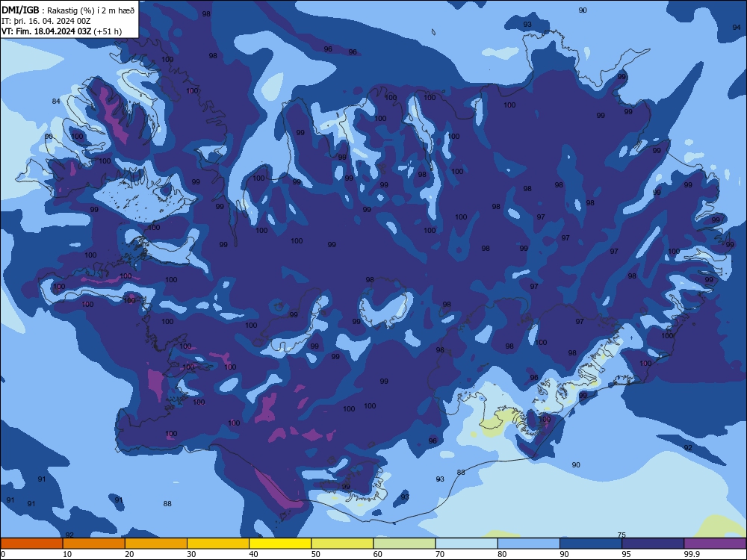Click the legend tick label '30'
Screen dimensions: 747x560
click(191, 554)
